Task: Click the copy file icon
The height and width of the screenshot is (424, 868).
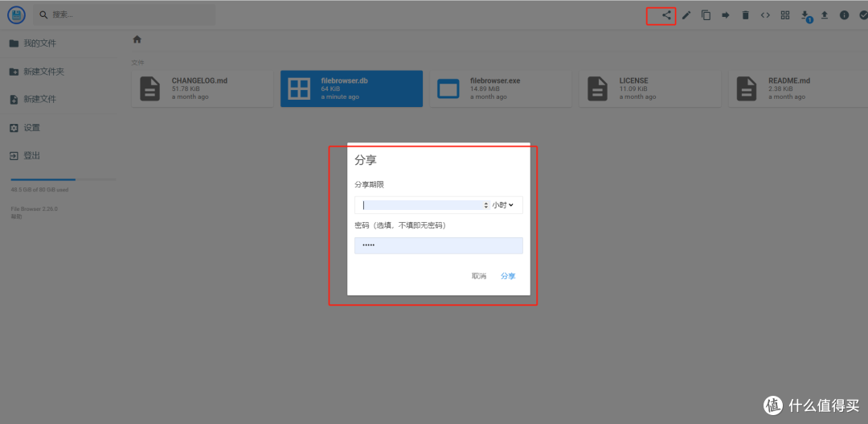Action: (706, 15)
